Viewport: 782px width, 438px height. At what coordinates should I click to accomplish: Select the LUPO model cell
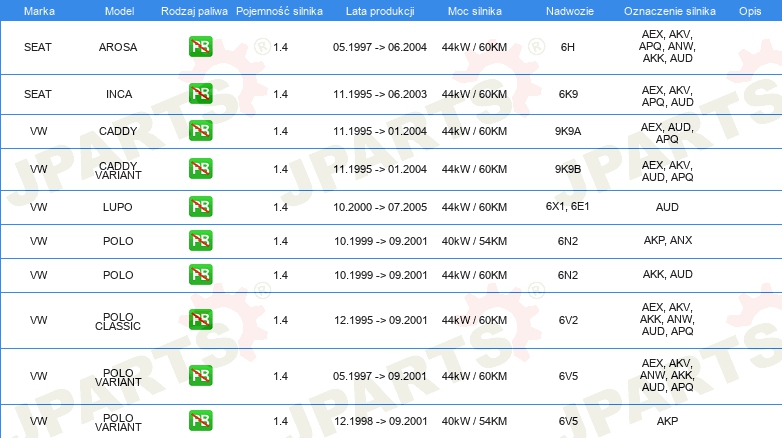coord(118,207)
